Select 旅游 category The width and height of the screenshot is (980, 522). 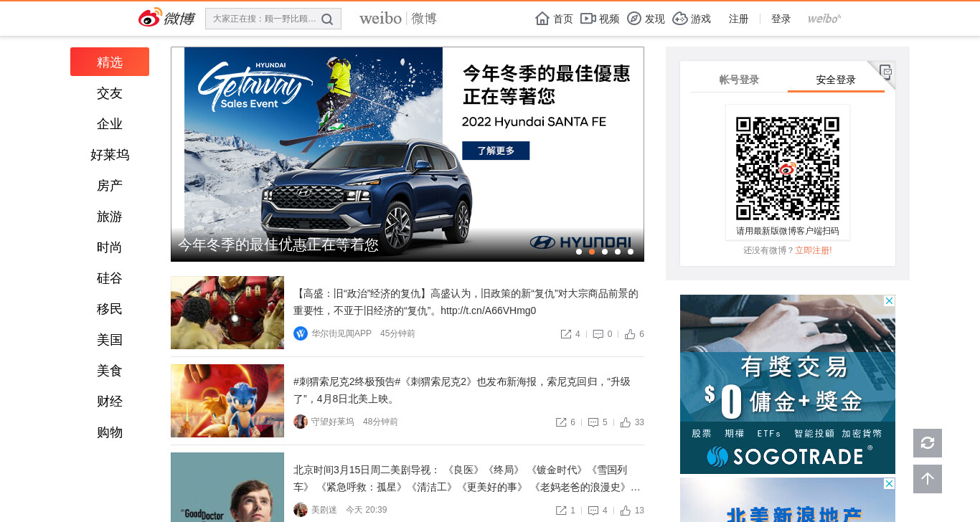(110, 217)
